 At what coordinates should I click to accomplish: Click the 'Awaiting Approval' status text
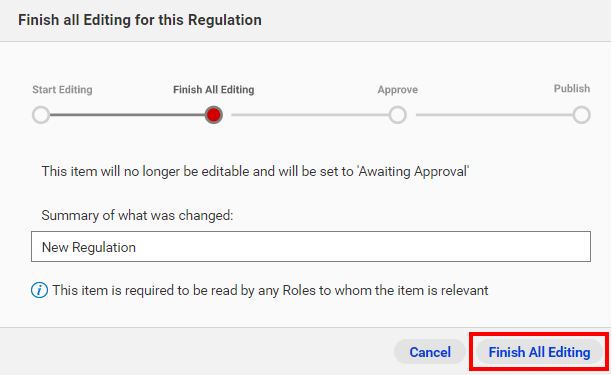413,171
